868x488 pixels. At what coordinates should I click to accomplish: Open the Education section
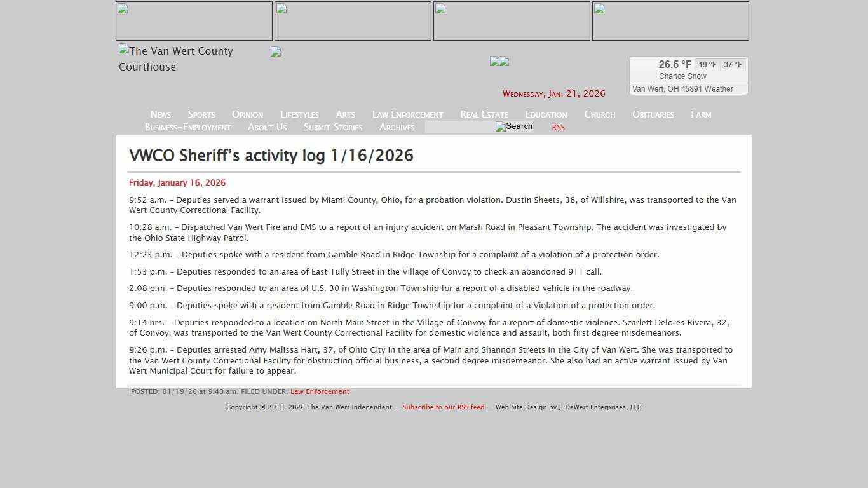coord(545,114)
